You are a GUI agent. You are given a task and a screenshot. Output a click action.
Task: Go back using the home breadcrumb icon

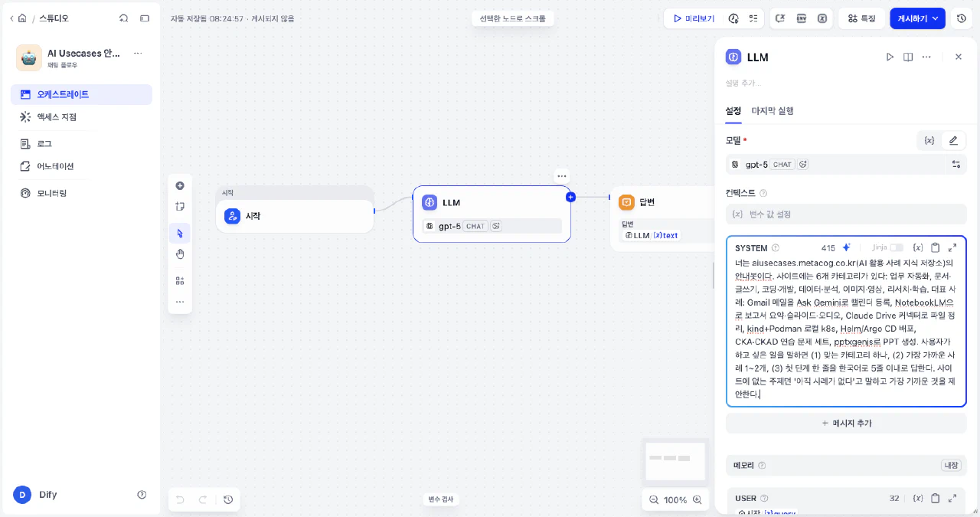[22, 18]
